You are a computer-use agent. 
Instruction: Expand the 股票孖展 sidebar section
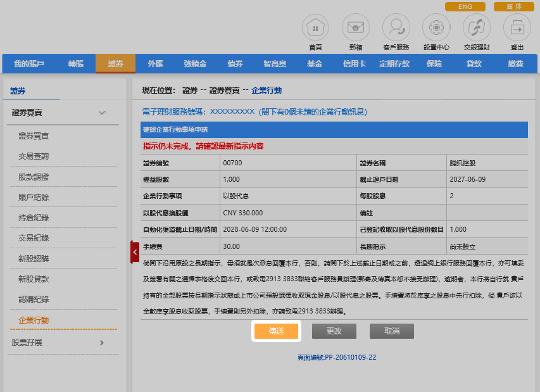pos(103,343)
